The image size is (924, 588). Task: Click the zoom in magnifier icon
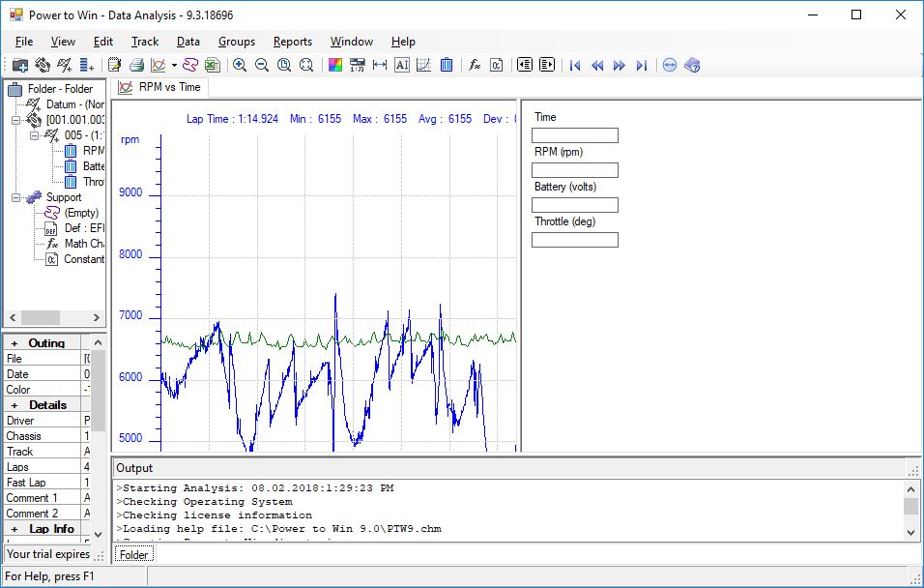click(x=240, y=65)
